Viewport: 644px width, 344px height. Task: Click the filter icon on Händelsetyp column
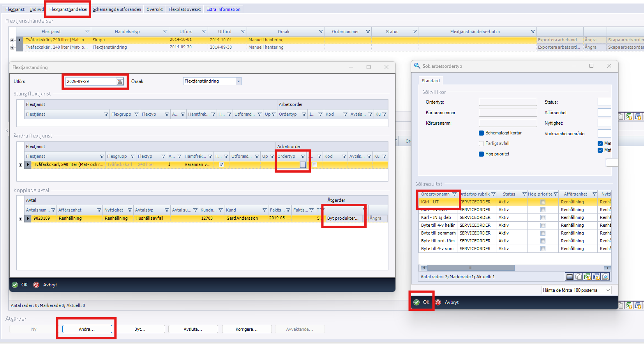pyautogui.click(x=165, y=32)
